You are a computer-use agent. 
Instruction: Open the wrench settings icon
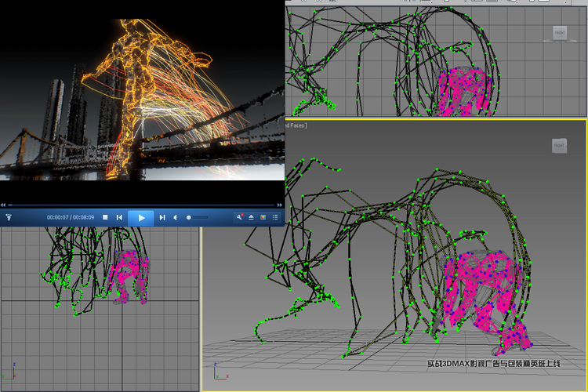pos(239,217)
